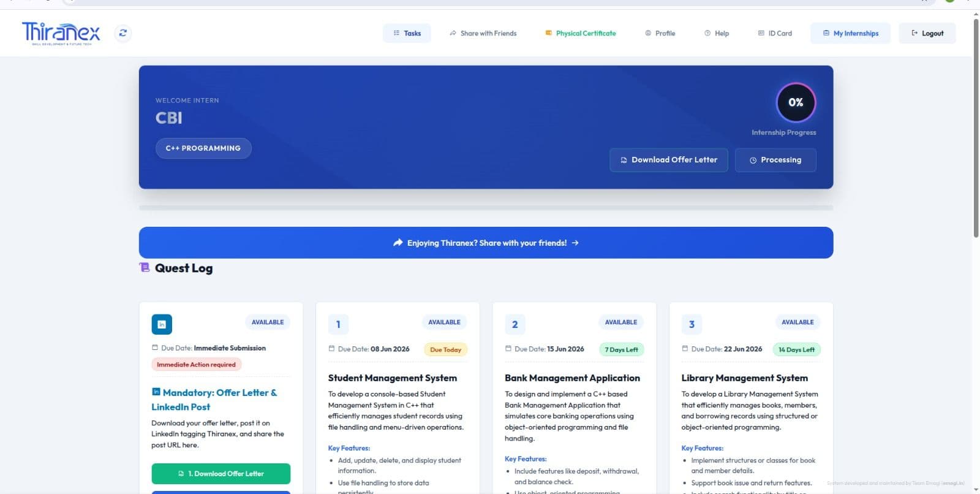The height and width of the screenshot is (494, 980).
Task: Open the ID Card page
Action: point(775,33)
